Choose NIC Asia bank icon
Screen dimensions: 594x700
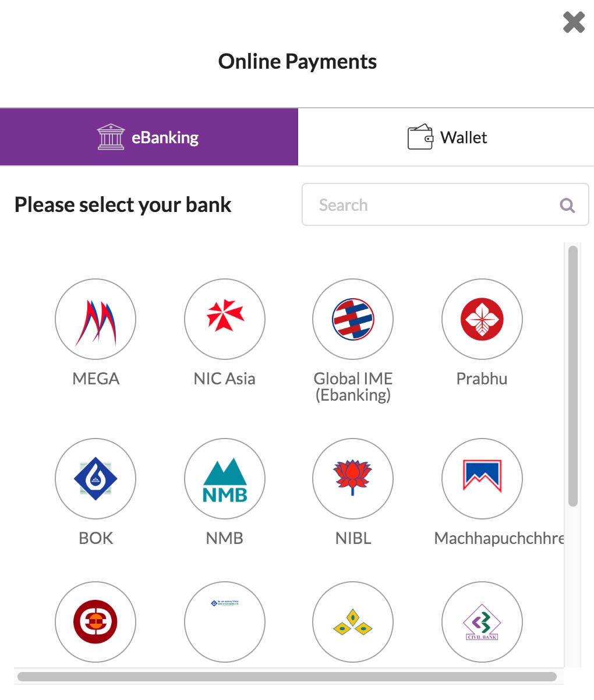225,319
